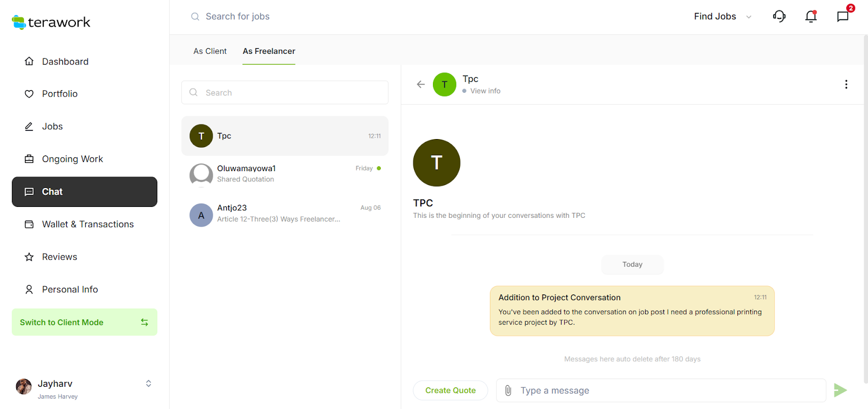Viewport: 868px width, 409px height.
Task: Open the Oluwamayowa1 conversation
Action: [285, 174]
